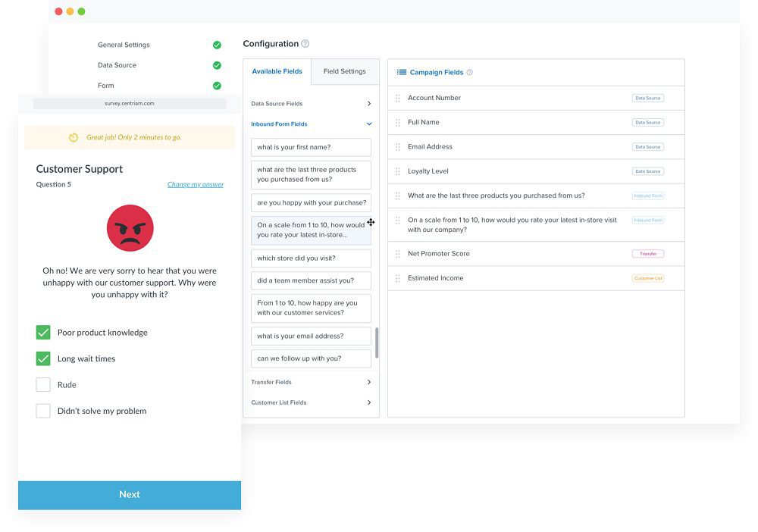Expand the Data Source Fields section
Image resolution: width=758 pixels, height=532 pixels.
369,104
